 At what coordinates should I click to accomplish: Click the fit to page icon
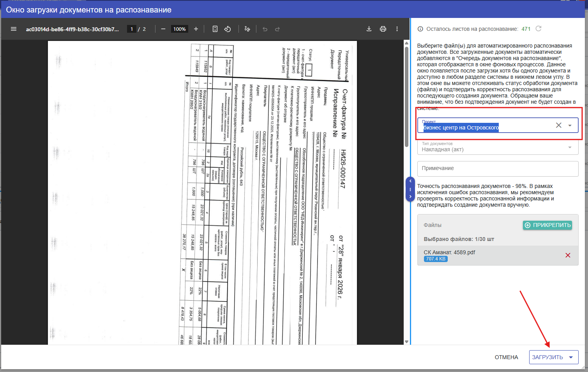[x=215, y=29]
